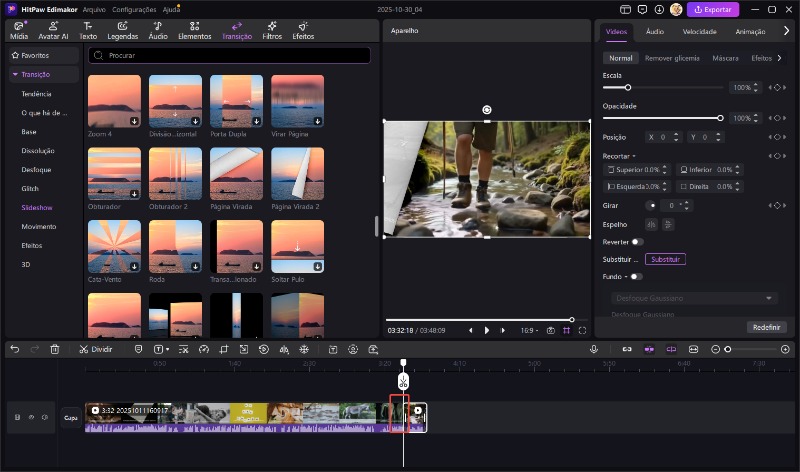Undo the last timeline action
Screen dimensions: 800x472
(x=15, y=349)
